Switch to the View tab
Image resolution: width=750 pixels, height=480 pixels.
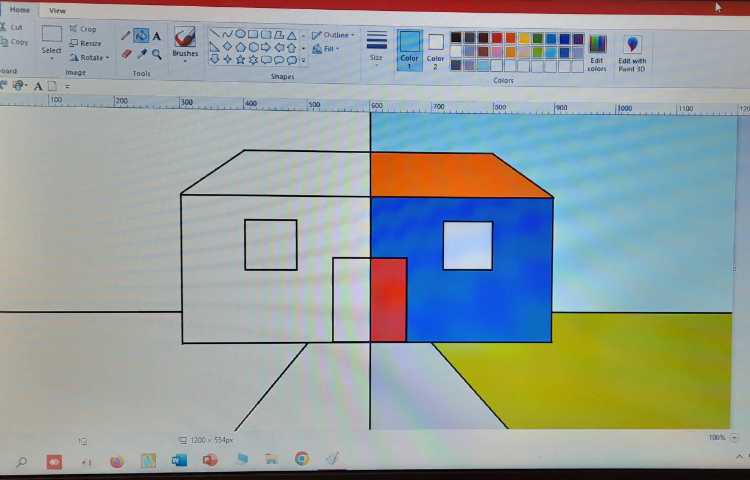(57, 10)
